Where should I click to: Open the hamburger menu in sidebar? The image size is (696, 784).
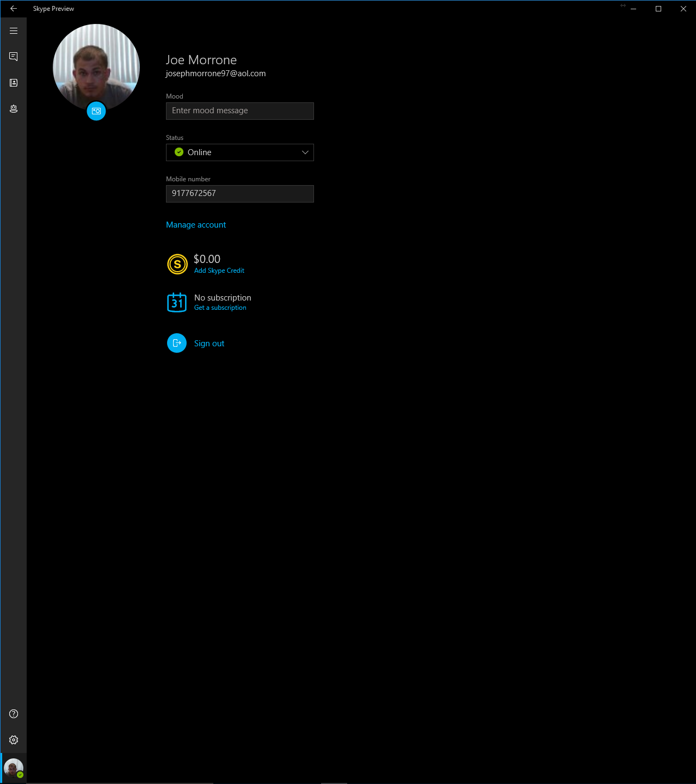click(x=14, y=31)
